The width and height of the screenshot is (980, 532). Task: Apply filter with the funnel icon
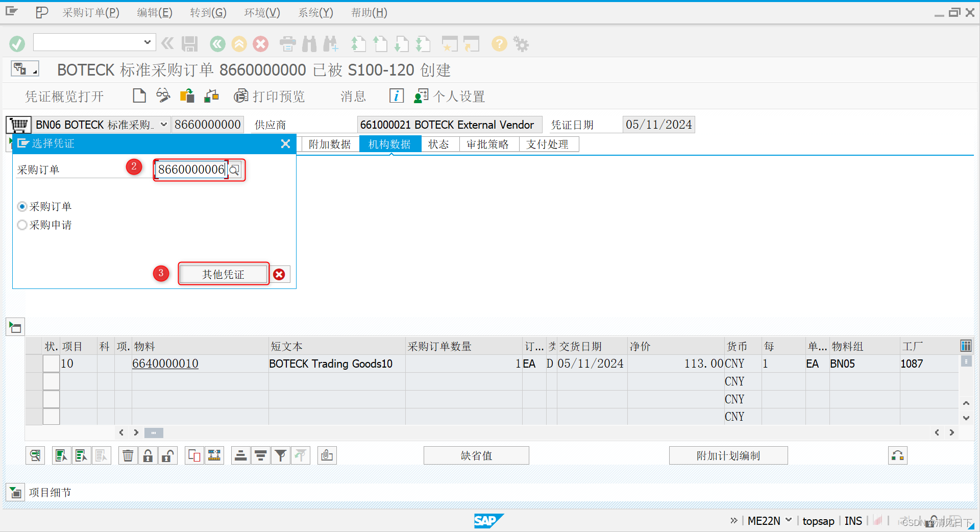280,455
